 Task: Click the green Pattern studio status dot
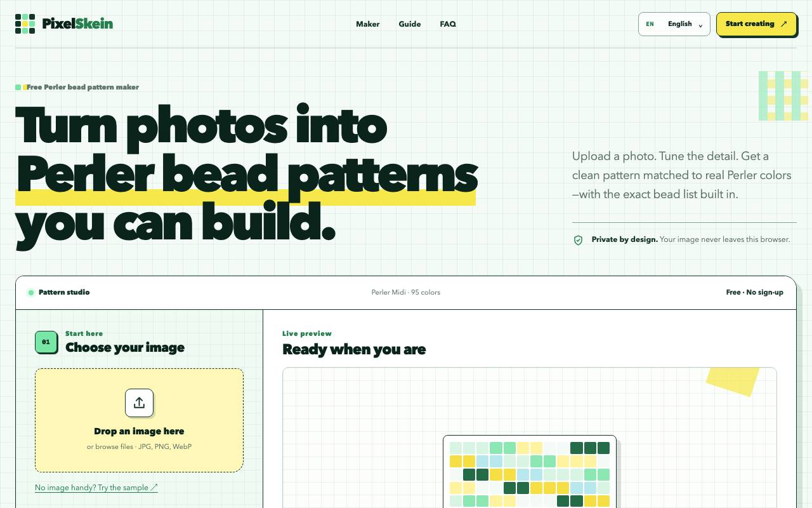click(30, 293)
